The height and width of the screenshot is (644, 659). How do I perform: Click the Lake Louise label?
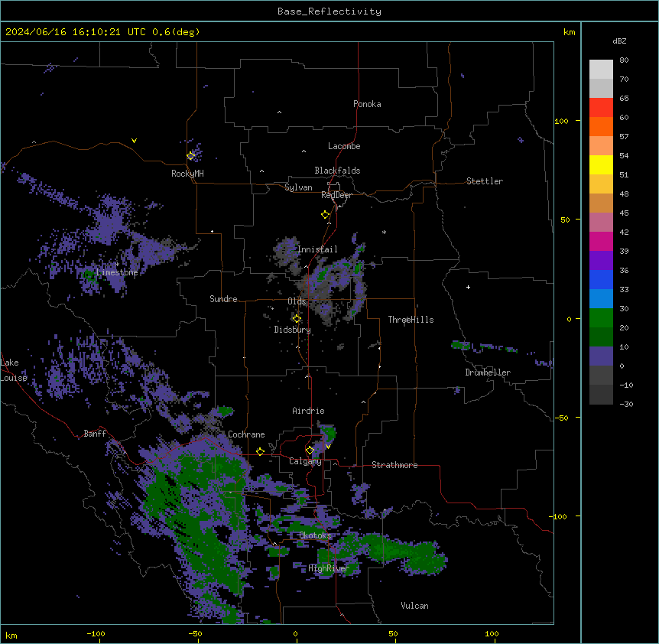coord(14,370)
